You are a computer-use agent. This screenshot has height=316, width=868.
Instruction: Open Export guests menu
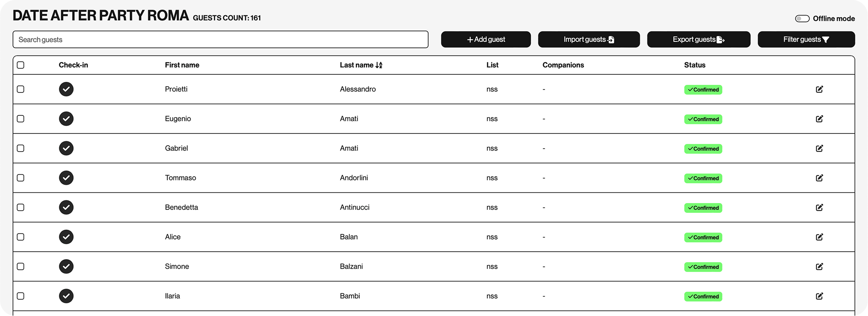pyautogui.click(x=698, y=39)
